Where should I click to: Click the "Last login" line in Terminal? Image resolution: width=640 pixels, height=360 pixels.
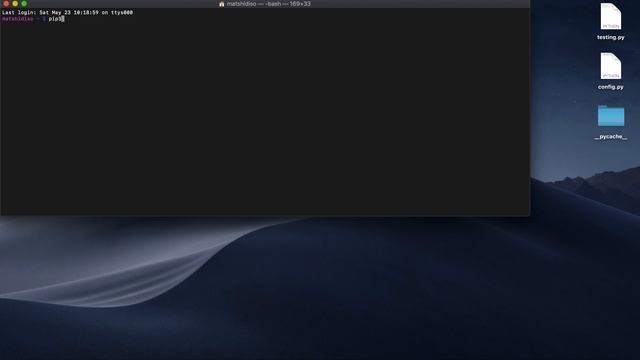point(67,13)
